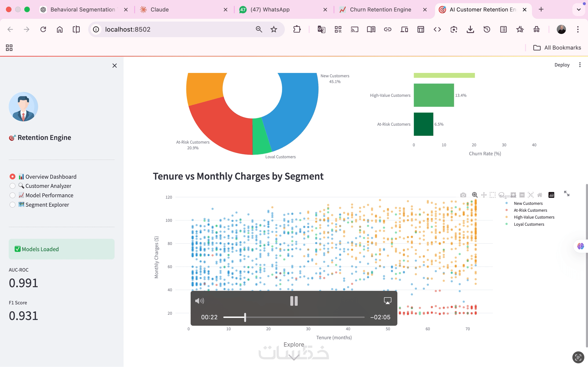This screenshot has width=588, height=367.
Task: Reset axes with the home icon
Action: click(540, 195)
